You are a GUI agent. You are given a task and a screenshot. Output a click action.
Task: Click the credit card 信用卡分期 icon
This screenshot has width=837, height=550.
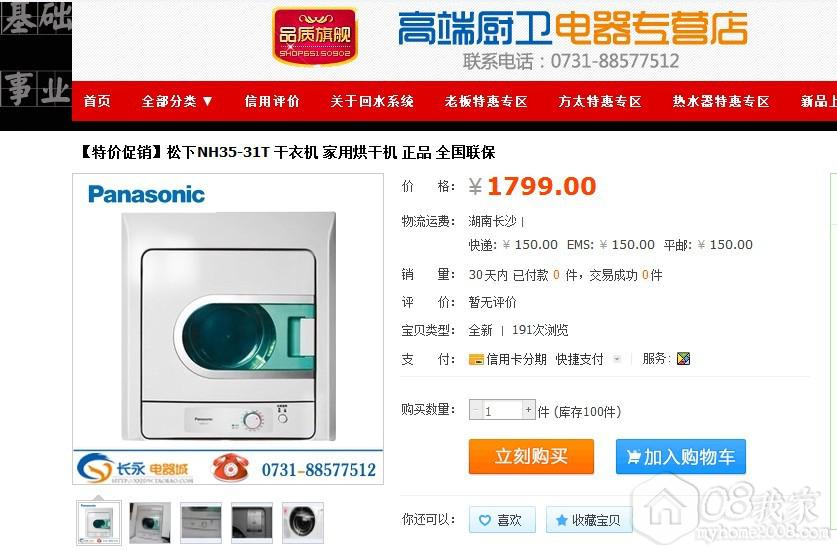point(476,359)
